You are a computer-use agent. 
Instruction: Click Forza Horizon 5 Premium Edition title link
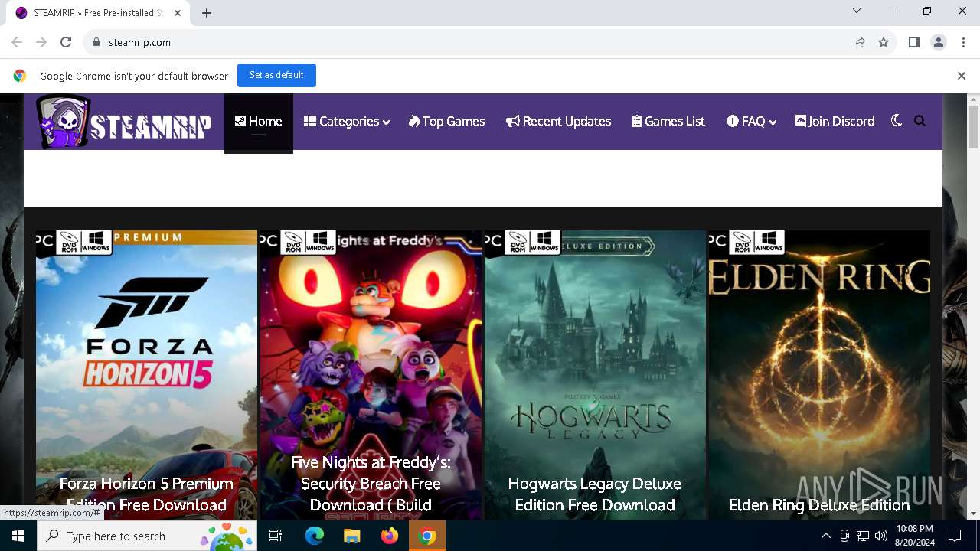tap(146, 494)
